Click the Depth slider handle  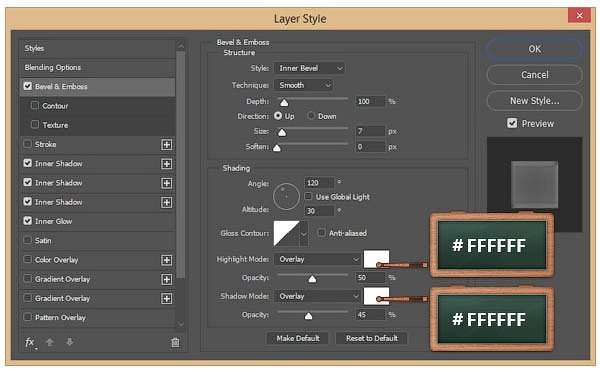[284, 103]
